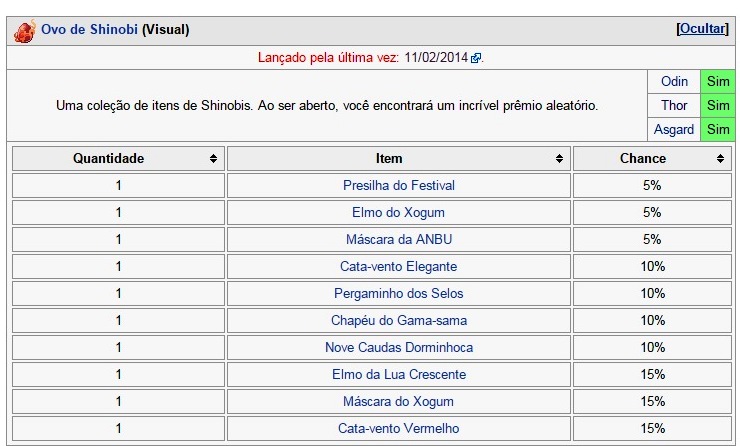View the Nove Caudas Dorminhoca item
This screenshot has width=740, height=446.
pos(399,347)
